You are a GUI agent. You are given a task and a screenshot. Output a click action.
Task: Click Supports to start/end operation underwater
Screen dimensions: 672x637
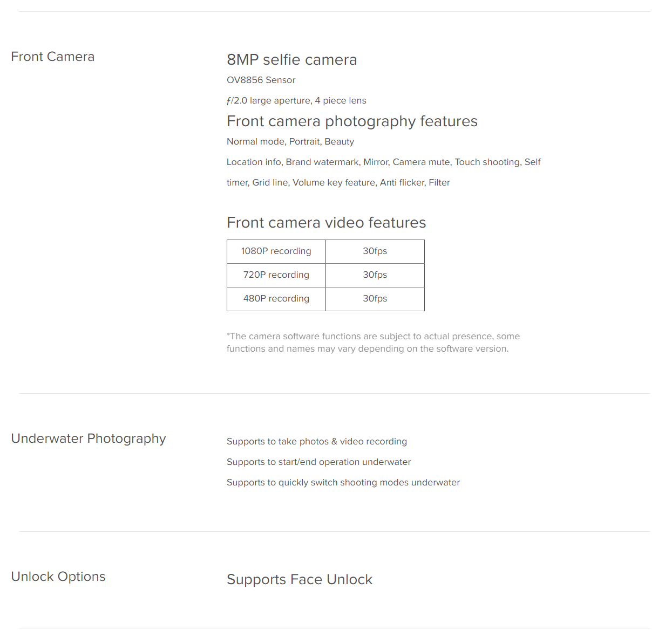pos(318,462)
